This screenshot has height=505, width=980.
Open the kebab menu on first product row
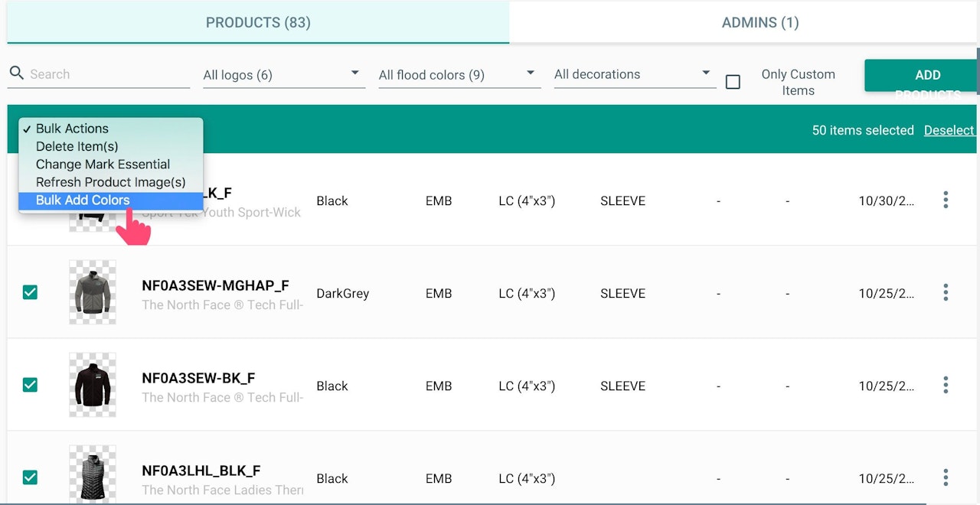pyautogui.click(x=946, y=200)
